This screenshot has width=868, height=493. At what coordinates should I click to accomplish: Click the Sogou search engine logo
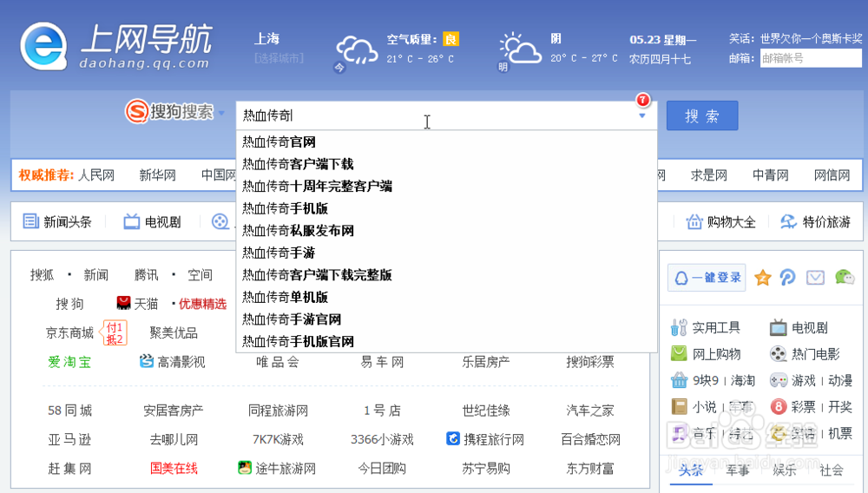click(x=169, y=112)
